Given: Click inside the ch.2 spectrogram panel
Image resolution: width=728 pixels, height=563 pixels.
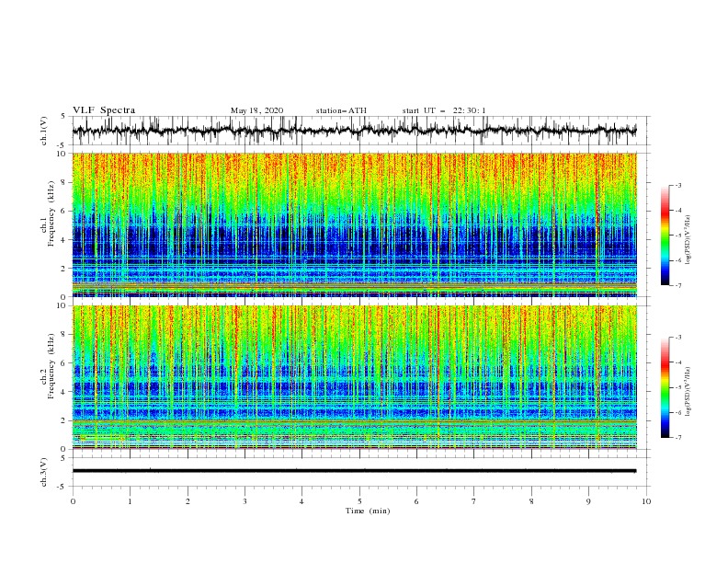Looking at the screenshot, I should pos(354,377).
